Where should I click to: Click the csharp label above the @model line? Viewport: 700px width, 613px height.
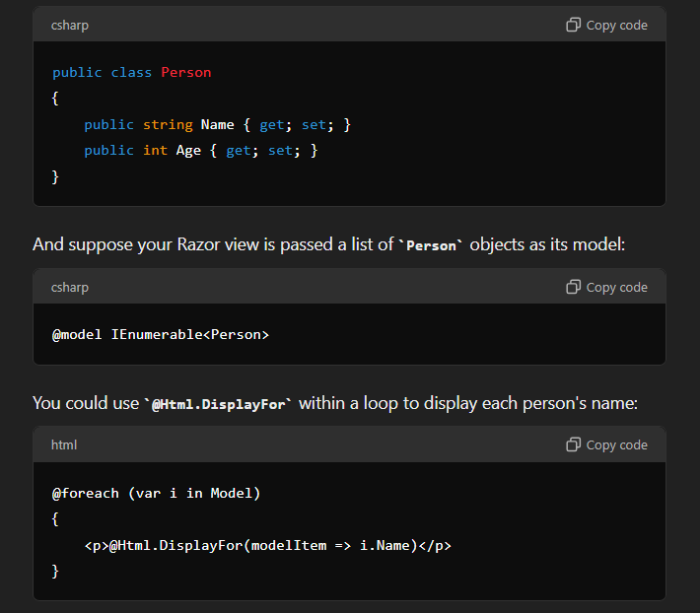point(70,288)
